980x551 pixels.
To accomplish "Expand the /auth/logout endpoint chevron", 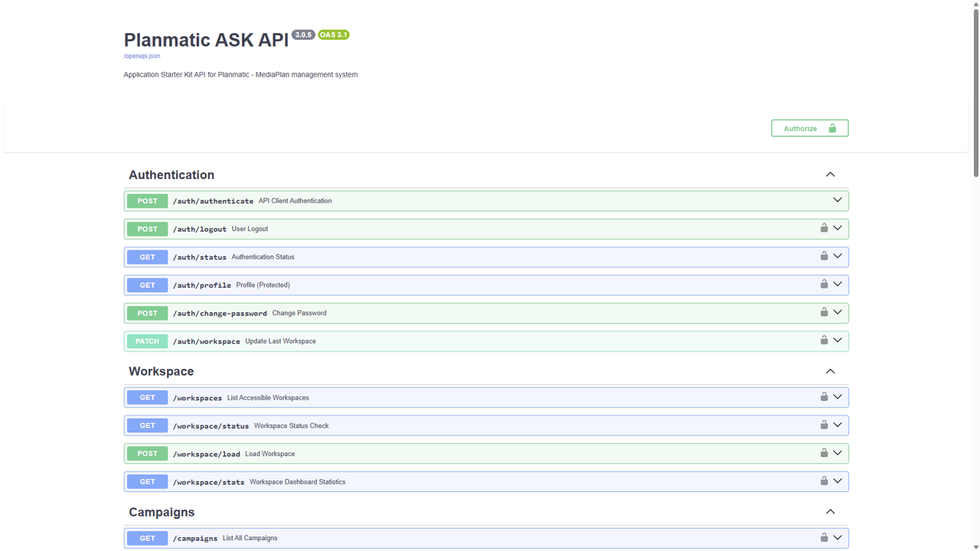I will [x=838, y=228].
